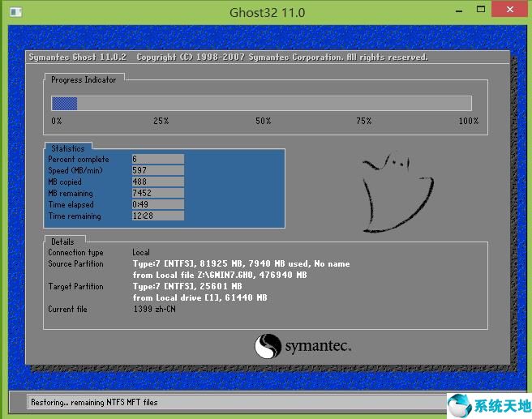Click the Target Partition label
The image size is (532, 419).
point(75,287)
